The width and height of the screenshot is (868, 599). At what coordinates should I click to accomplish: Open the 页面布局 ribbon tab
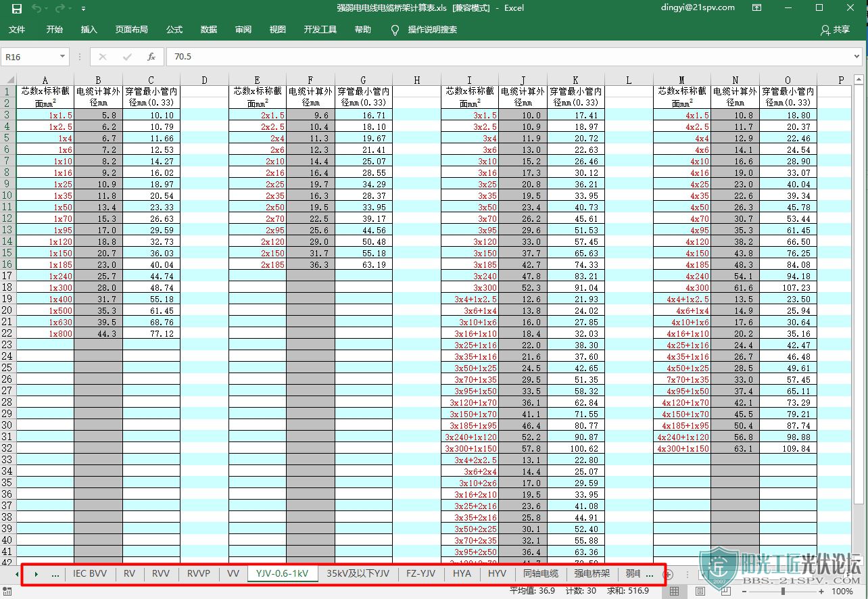click(x=132, y=30)
